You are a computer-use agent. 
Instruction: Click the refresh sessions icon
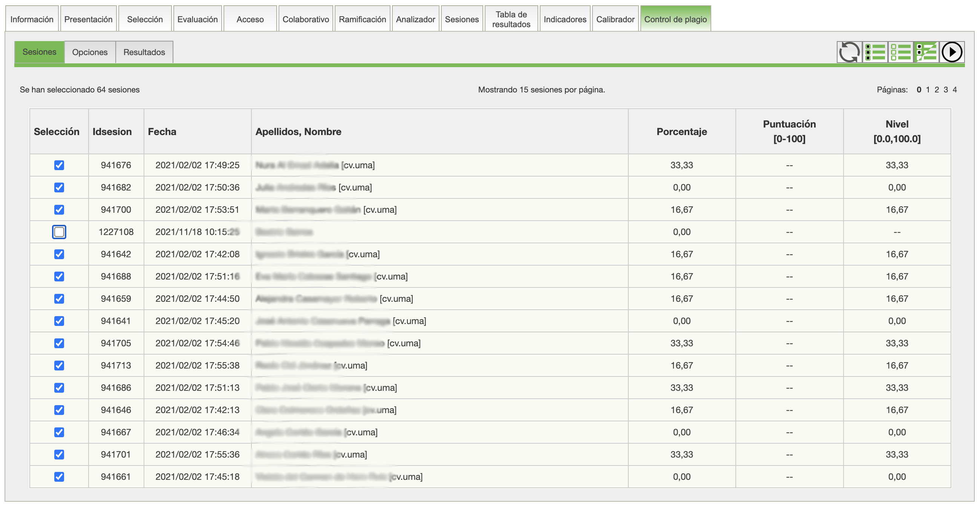849,52
